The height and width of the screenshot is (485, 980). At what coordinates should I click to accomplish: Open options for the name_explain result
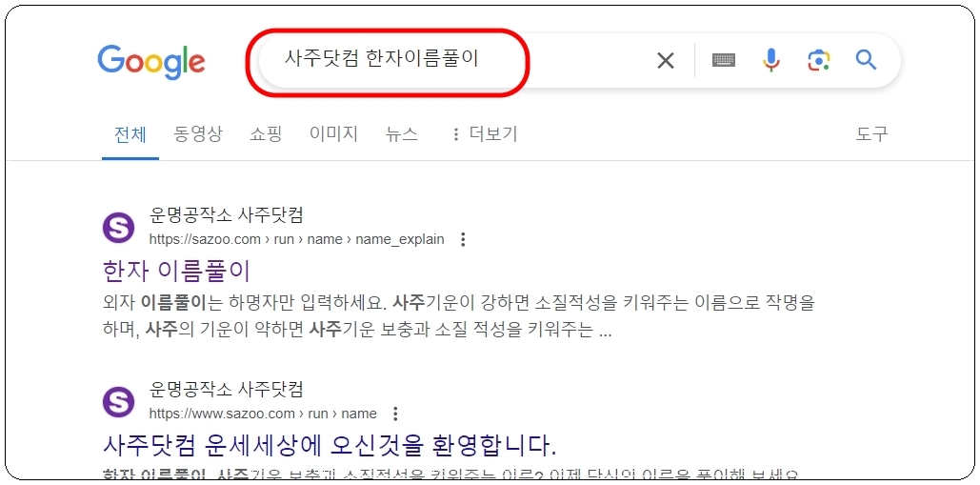pyautogui.click(x=463, y=239)
